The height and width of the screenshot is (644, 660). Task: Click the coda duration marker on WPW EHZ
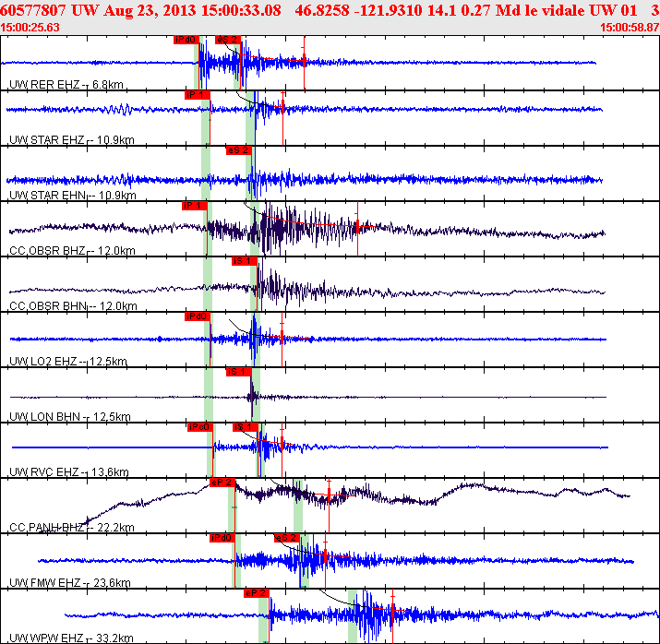(392, 611)
